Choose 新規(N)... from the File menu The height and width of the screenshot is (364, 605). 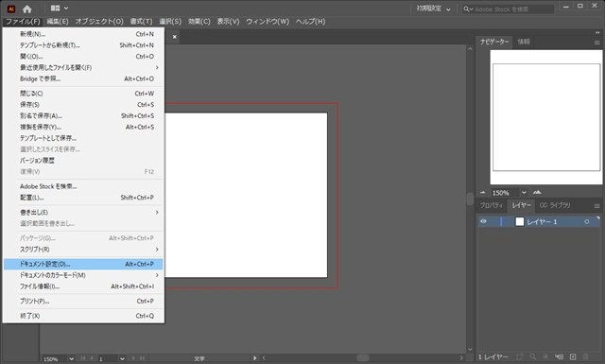pos(83,34)
